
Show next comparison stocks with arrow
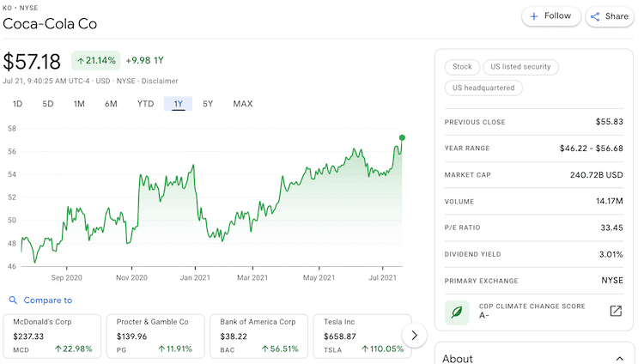(414, 336)
